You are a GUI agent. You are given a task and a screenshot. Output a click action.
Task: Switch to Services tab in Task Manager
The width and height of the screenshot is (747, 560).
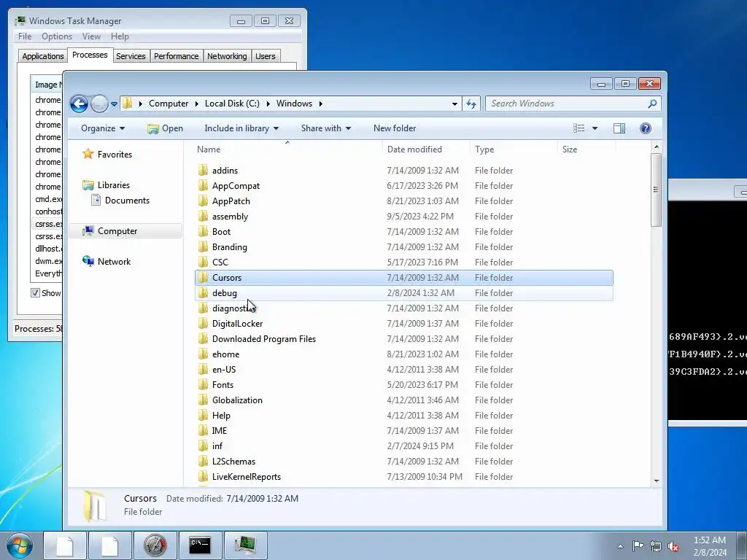(x=131, y=56)
